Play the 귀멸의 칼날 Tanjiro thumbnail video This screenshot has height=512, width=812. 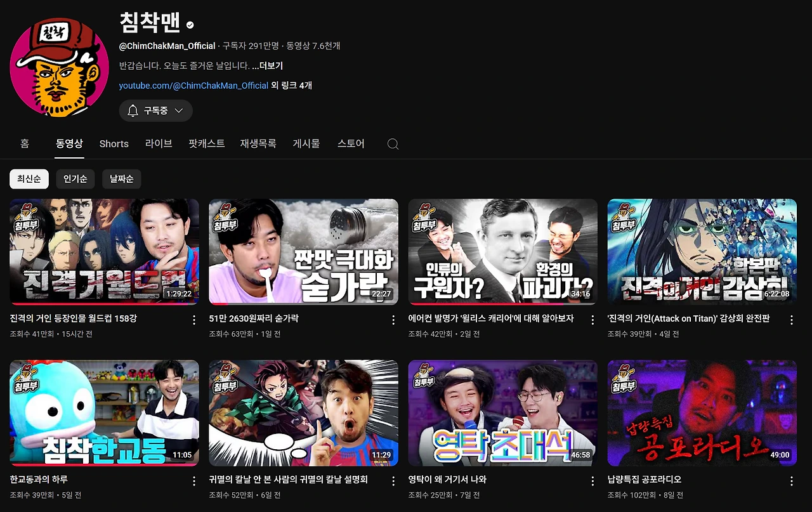(304, 413)
